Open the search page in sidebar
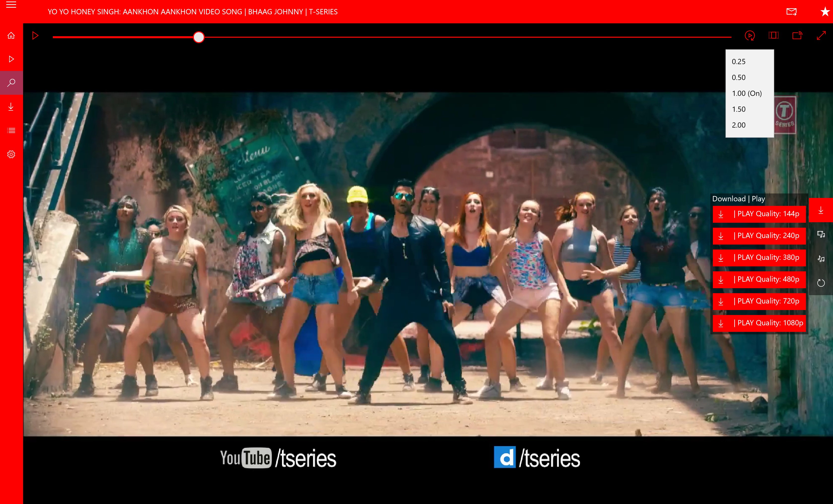833x504 pixels. [11, 82]
